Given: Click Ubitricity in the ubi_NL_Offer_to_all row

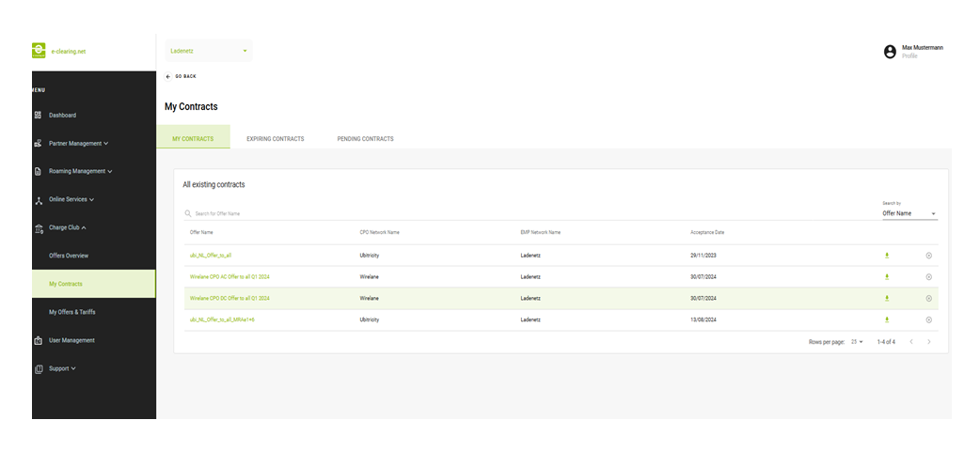Looking at the screenshot, I should click(370, 256).
